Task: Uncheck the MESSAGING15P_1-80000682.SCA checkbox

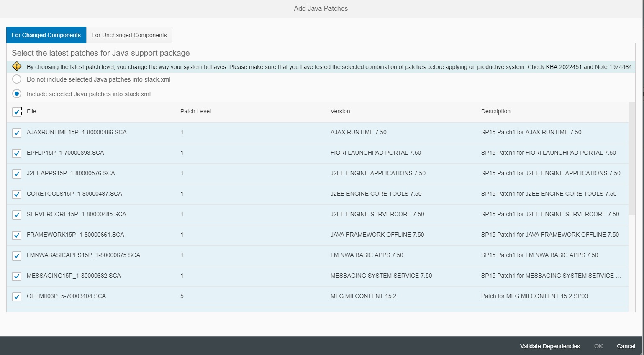Action: [x=17, y=276]
